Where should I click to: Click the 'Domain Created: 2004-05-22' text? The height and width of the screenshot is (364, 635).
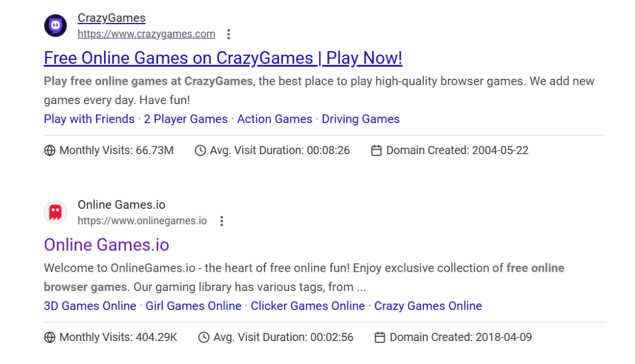457,151
